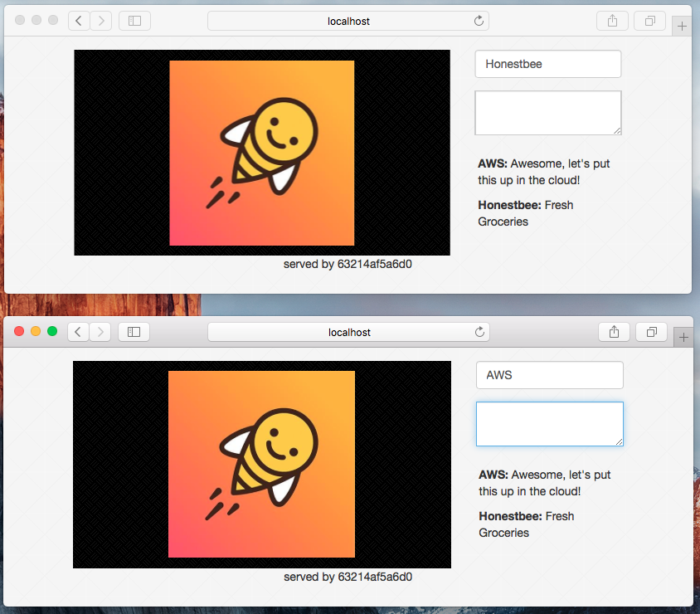
Task: Close the bottom Safari window with the red button
Action: (x=19, y=331)
